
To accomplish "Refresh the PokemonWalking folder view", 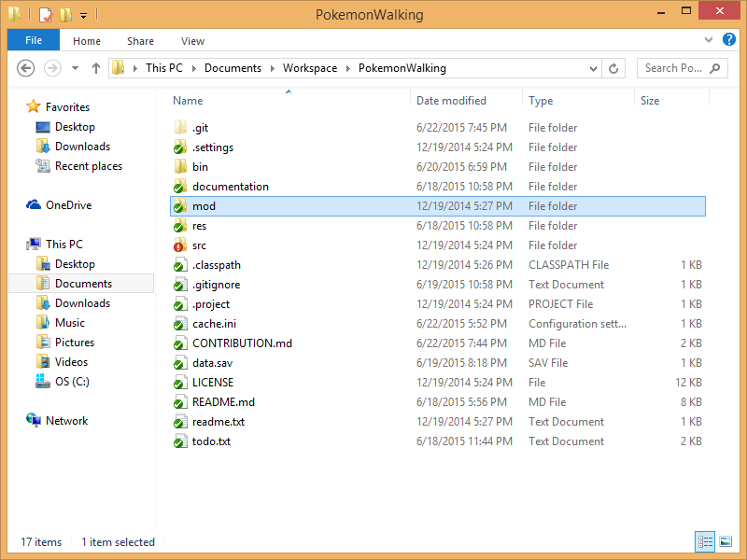I will pyautogui.click(x=613, y=68).
